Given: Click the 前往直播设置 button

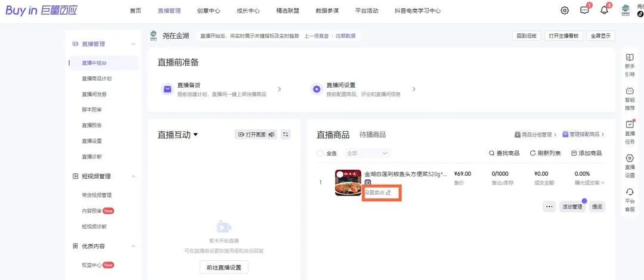Looking at the screenshot, I should coord(224,267).
